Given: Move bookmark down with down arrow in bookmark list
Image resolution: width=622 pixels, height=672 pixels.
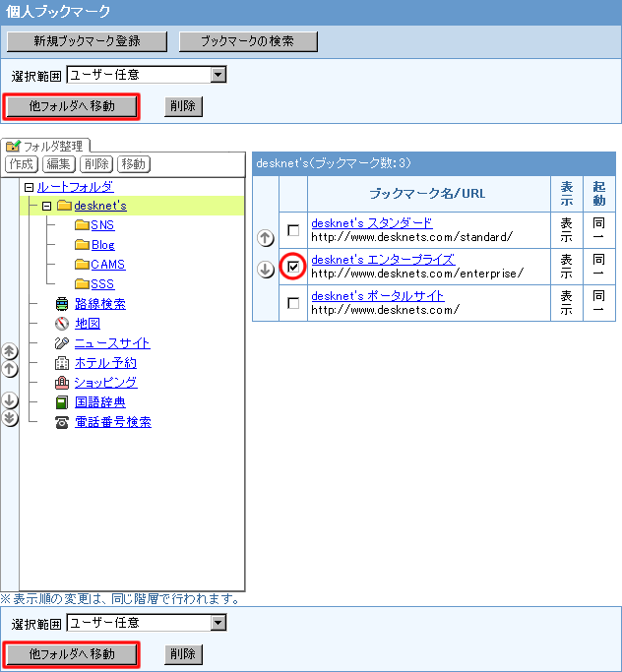Looking at the screenshot, I should coord(266,270).
